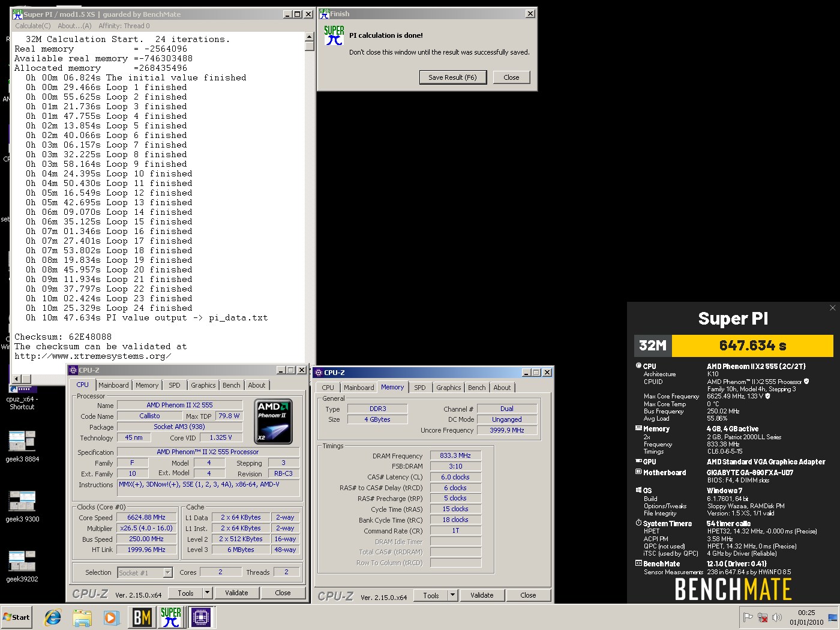The height and width of the screenshot is (630, 840).
Task: Click Close button in Finish dialog
Action: point(511,77)
